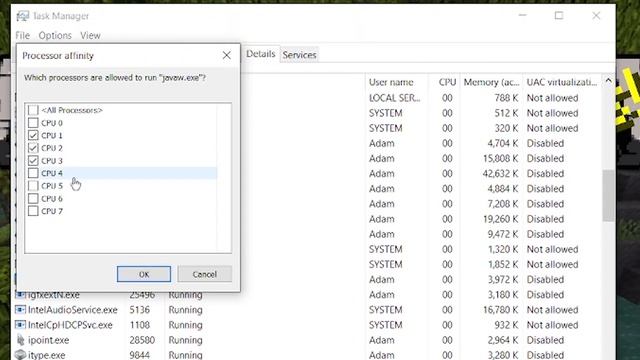Viewport: 640px width, 360px height.
Task: Select the IntelAudioService.exe icon
Action: point(20,310)
